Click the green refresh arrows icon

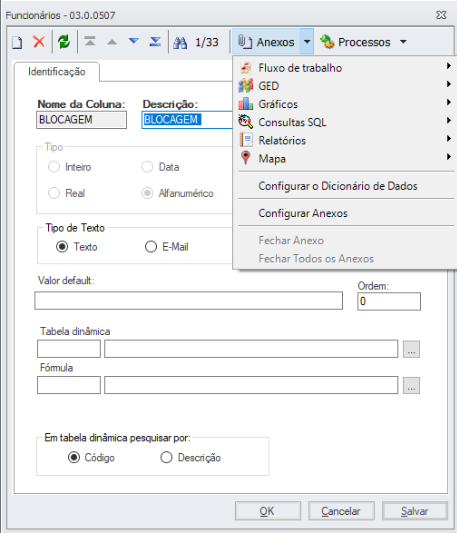coord(64,42)
